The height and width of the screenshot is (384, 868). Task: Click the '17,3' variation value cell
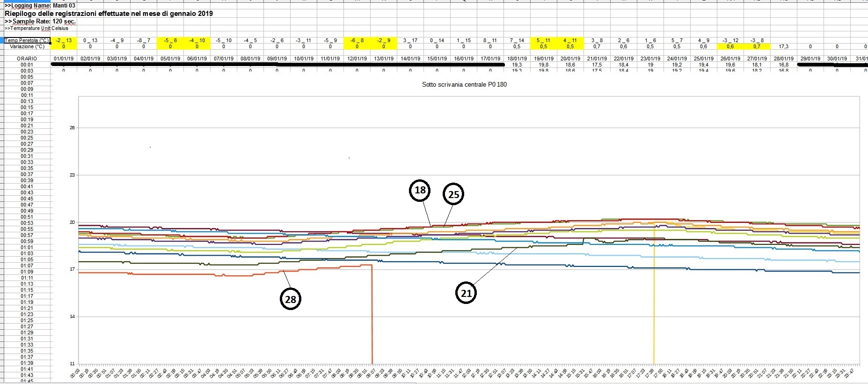coord(784,46)
